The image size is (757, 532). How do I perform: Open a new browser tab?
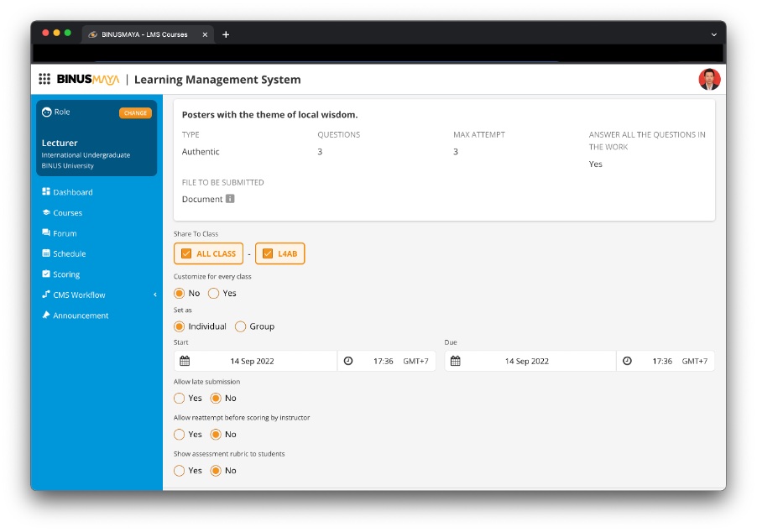click(x=225, y=34)
